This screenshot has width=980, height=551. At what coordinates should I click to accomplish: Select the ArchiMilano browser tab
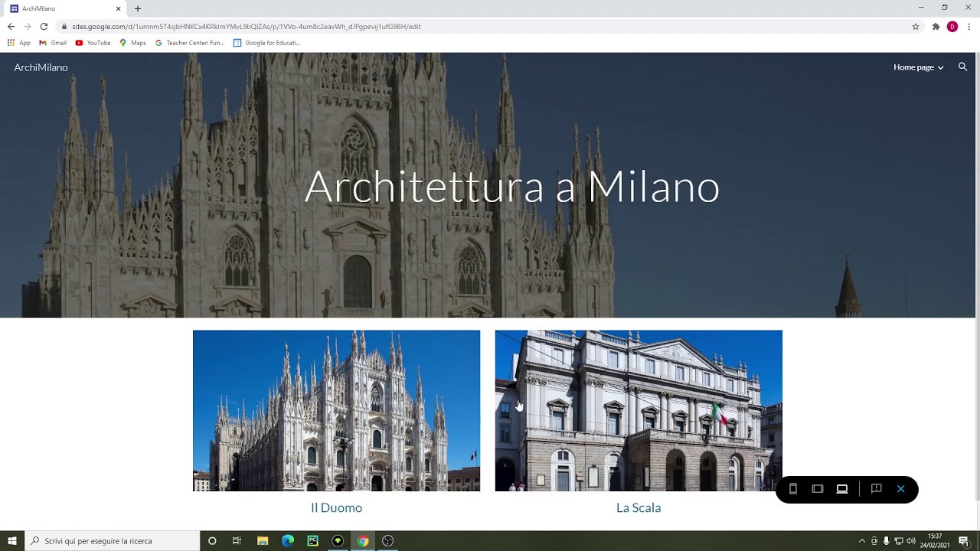[65, 8]
